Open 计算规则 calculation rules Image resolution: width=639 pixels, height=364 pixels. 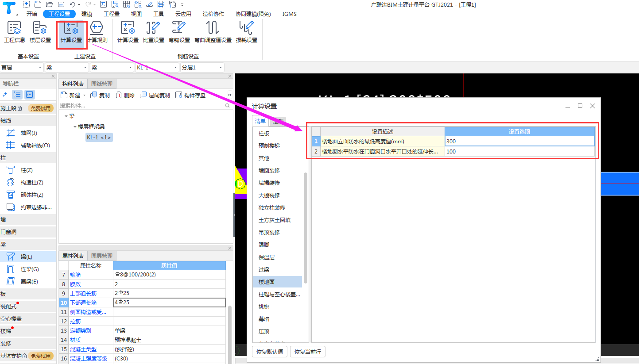coord(97,32)
